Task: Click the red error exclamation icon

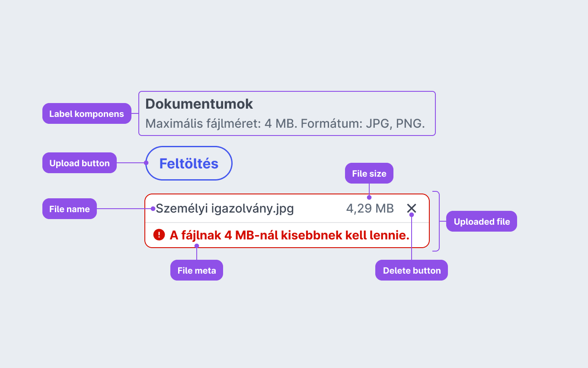Action: click(x=159, y=235)
